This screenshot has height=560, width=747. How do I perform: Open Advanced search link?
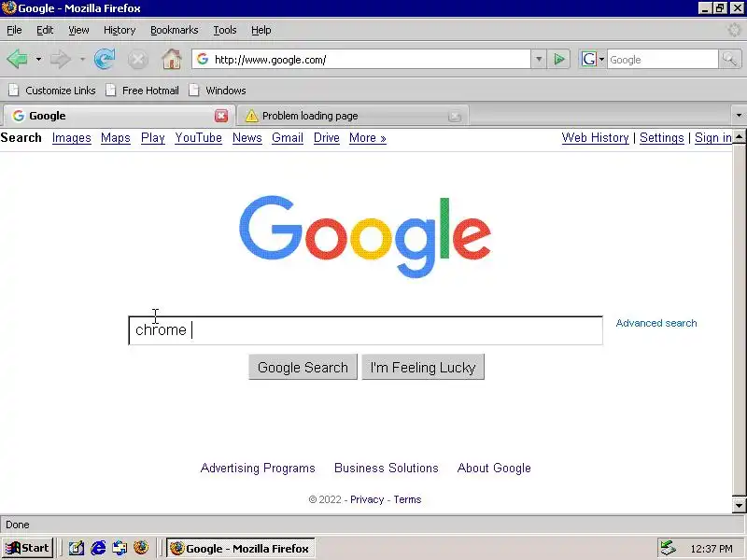pyautogui.click(x=656, y=323)
